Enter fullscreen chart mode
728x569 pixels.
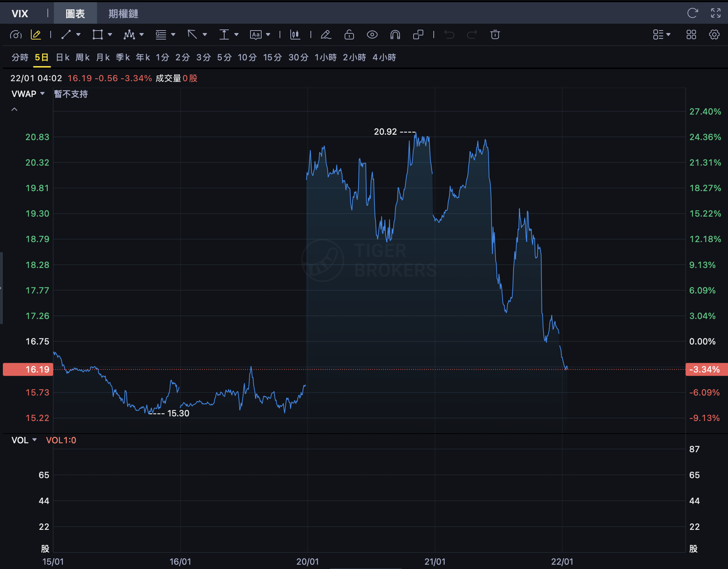pos(715,13)
